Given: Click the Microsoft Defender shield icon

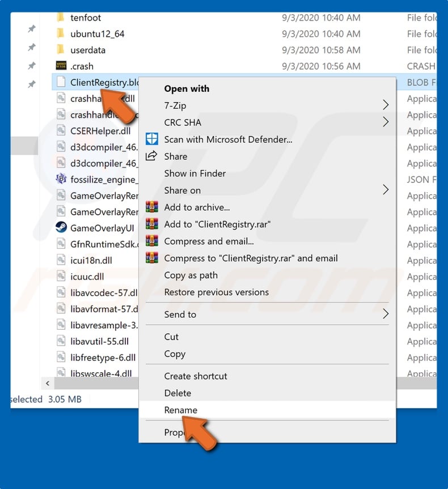Looking at the screenshot, I should pyautogui.click(x=152, y=139).
